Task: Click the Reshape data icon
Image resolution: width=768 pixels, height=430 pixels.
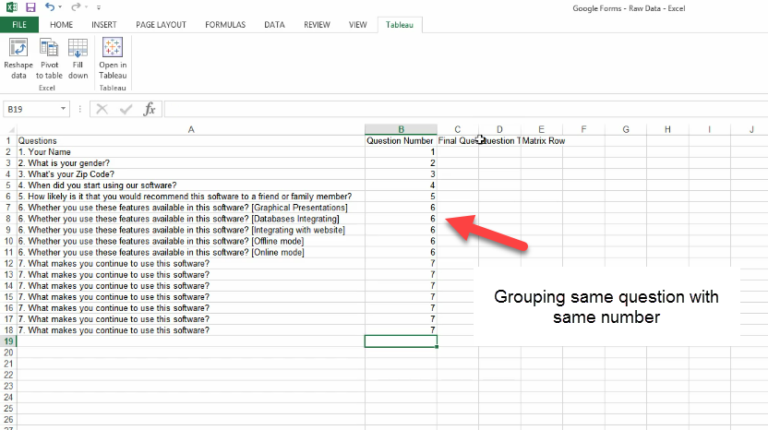Action: [18, 48]
